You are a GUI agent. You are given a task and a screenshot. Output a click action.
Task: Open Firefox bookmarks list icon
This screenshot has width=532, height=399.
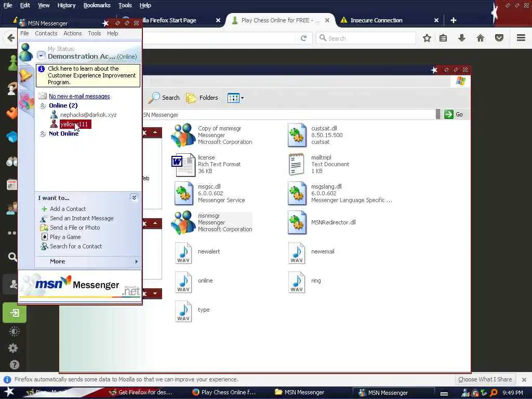tap(443, 38)
